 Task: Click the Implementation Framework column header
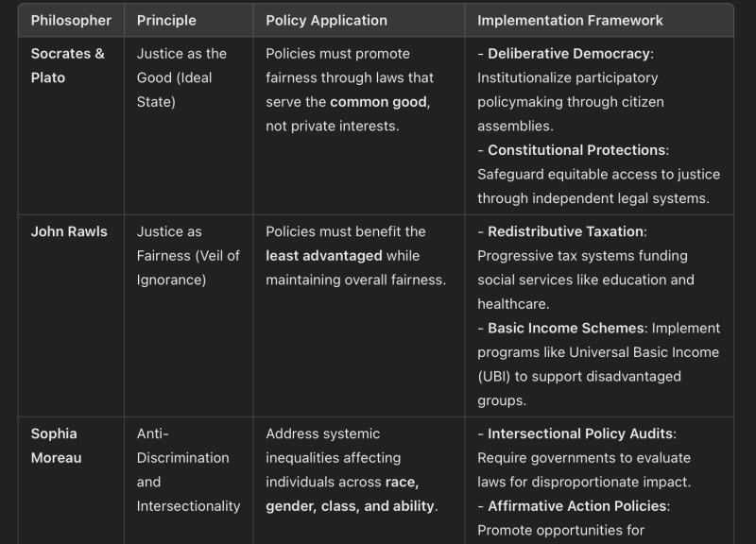(x=570, y=20)
